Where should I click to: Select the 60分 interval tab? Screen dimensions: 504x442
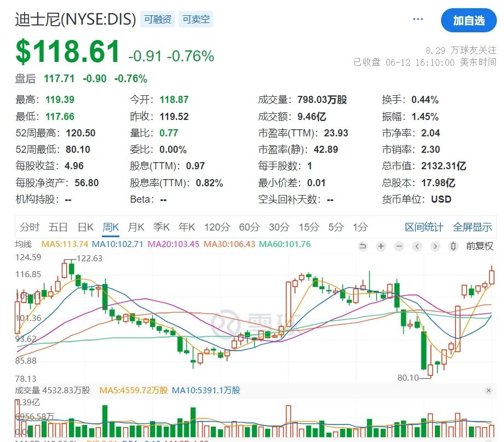(249, 227)
